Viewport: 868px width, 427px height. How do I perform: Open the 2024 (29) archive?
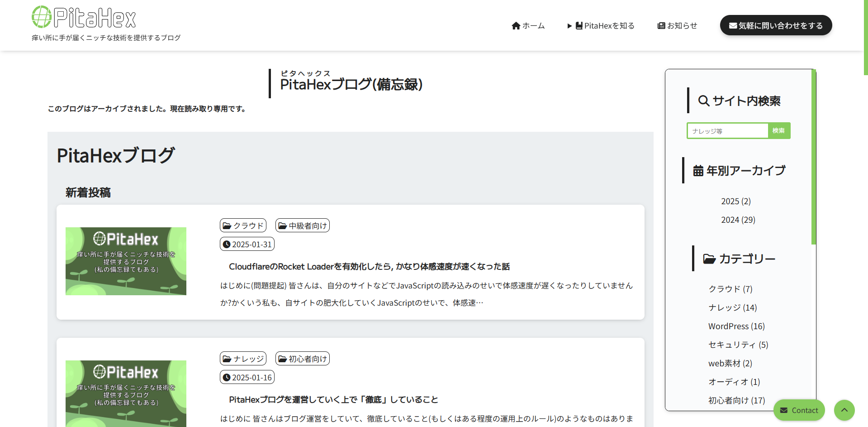coord(738,220)
